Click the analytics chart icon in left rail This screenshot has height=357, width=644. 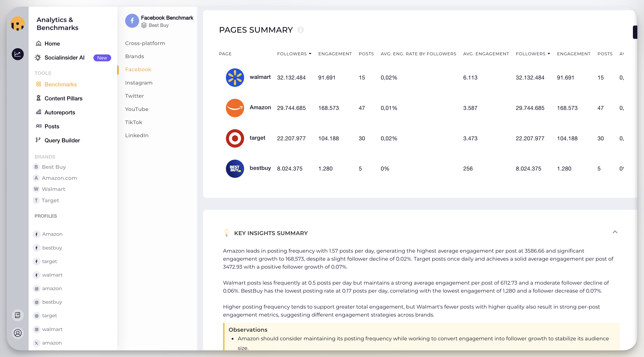[18, 54]
